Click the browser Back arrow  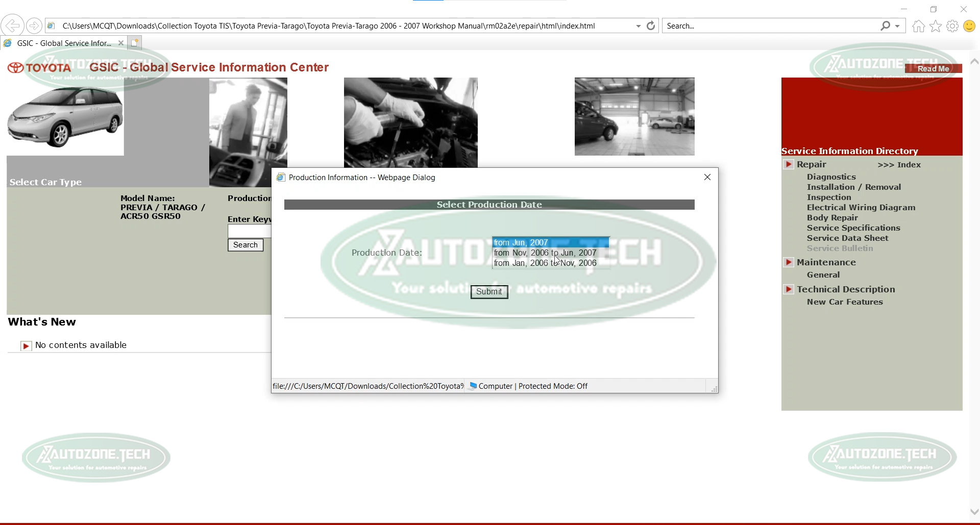click(x=12, y=25)
